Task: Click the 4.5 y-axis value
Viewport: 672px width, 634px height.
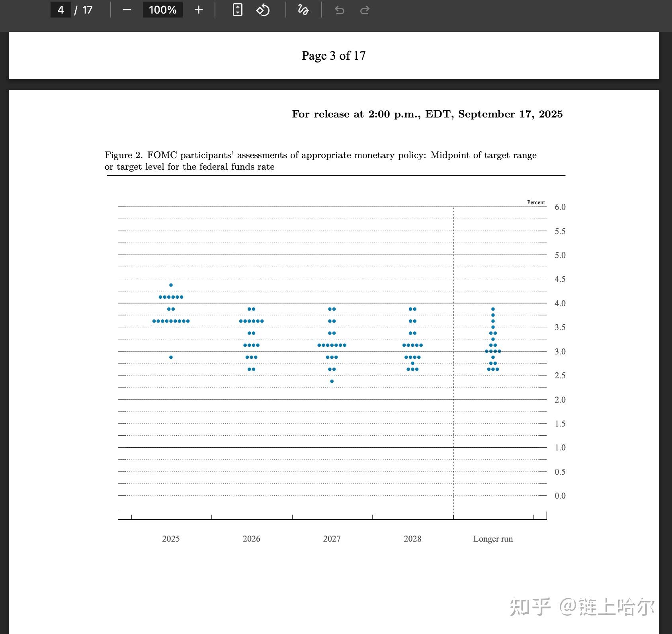Action: click(x=560, y=279)
